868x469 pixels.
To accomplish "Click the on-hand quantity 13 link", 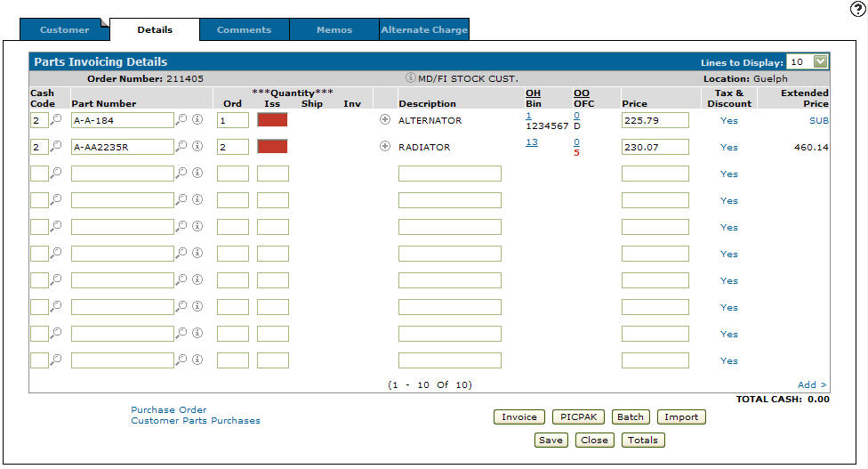I will (x=532, y=142).
